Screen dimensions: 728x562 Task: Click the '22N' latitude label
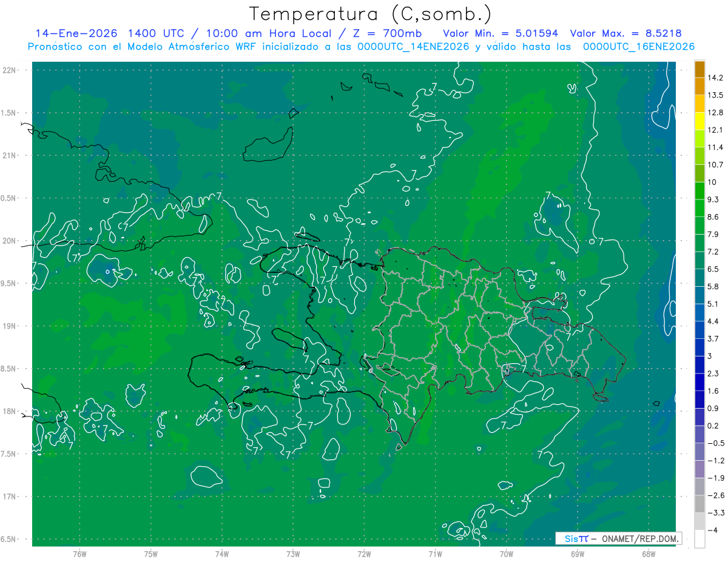coord(10,70)
